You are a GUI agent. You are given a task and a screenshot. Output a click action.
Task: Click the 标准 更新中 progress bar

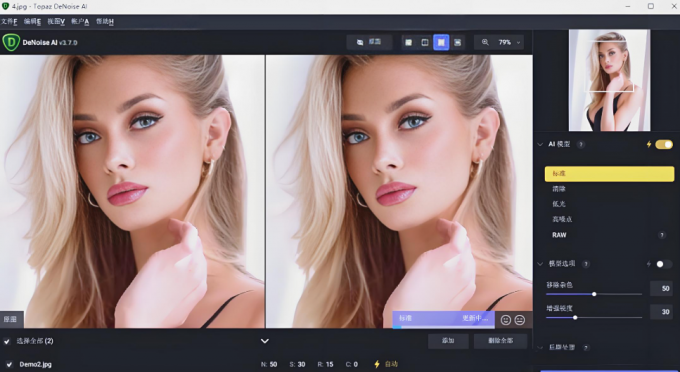pyautogui.click(x=443, y=319)
